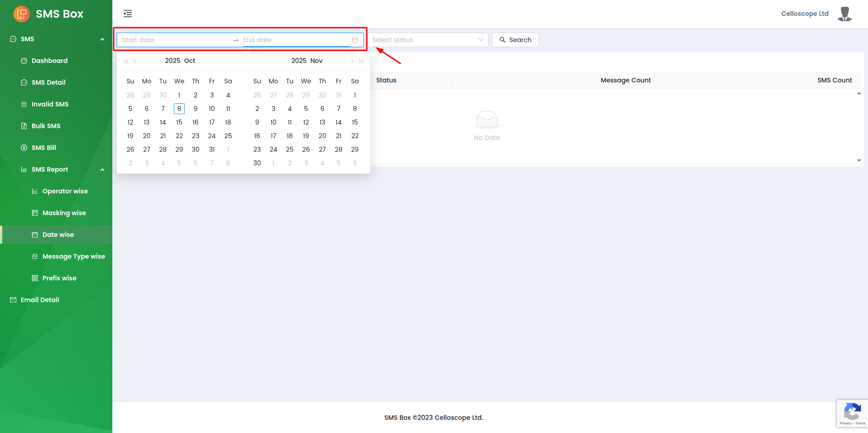Select October 8 in calendar
Viewport: 868px width, 433px height.
point(179,109)
